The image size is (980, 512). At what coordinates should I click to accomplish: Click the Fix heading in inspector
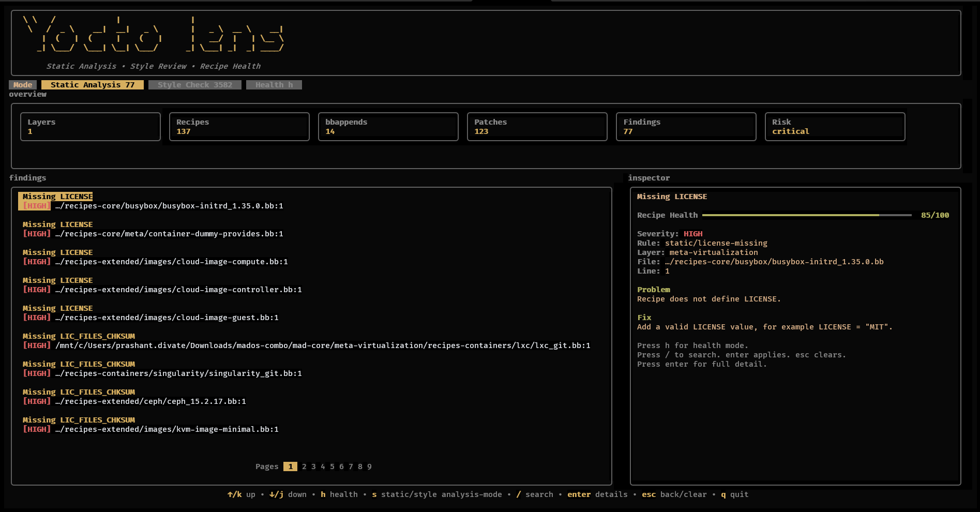[x=644, y=318]
